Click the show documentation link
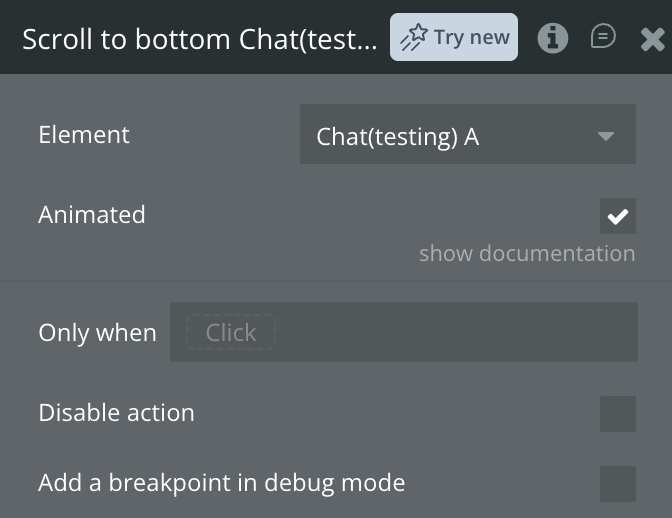This screenshot has height=518, width=672. tap(527, 253)
